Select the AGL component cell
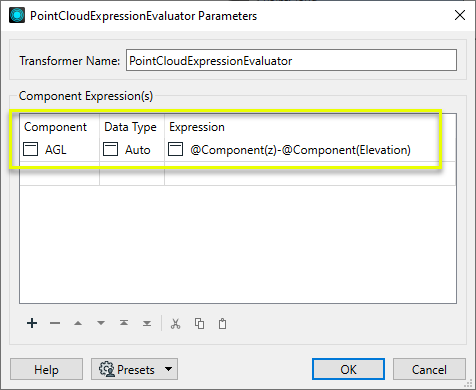 [59, 150]
